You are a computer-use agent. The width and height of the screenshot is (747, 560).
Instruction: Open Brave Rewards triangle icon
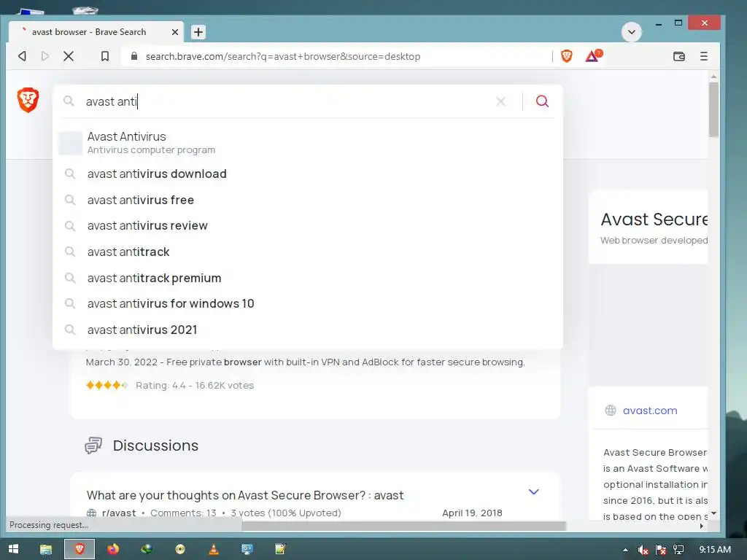click(x=593, y=55)
